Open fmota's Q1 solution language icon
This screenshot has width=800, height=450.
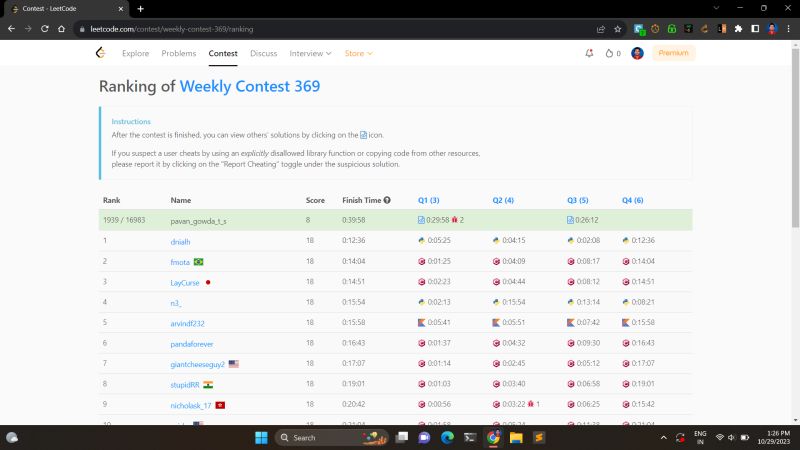[421, 261]
